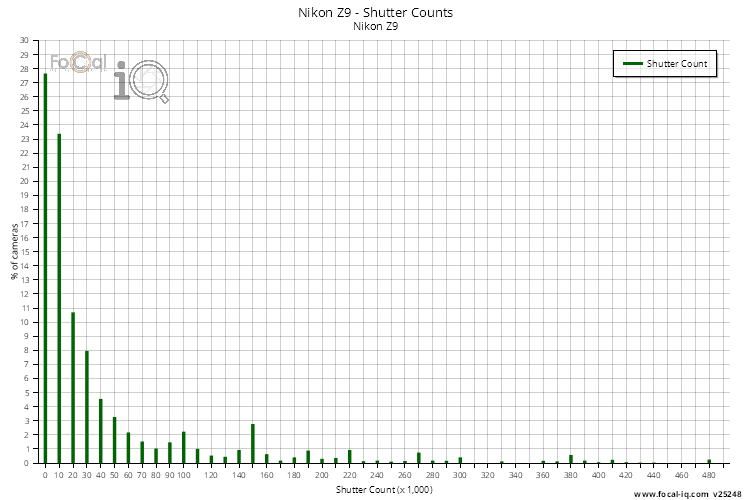Click the '5' label on the y-axis
This screenshot has width=750, height=500.
26,393
